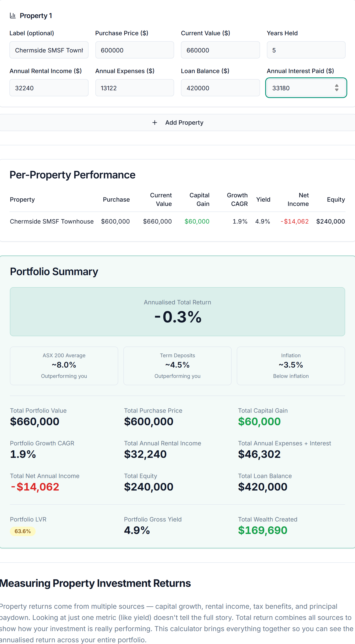The height and width of the screenshot is (644, 355).
Task: Click the down arrow on Annual Interest Paid stepper
Action: coord(336,90)
